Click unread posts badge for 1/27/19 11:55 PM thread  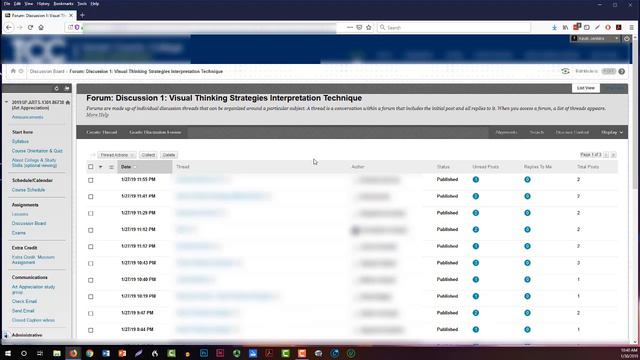(x=476, y=180)
